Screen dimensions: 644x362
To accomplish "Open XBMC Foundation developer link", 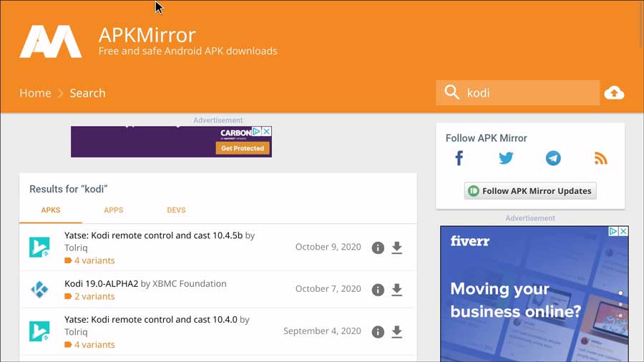I will click(190, 283).
